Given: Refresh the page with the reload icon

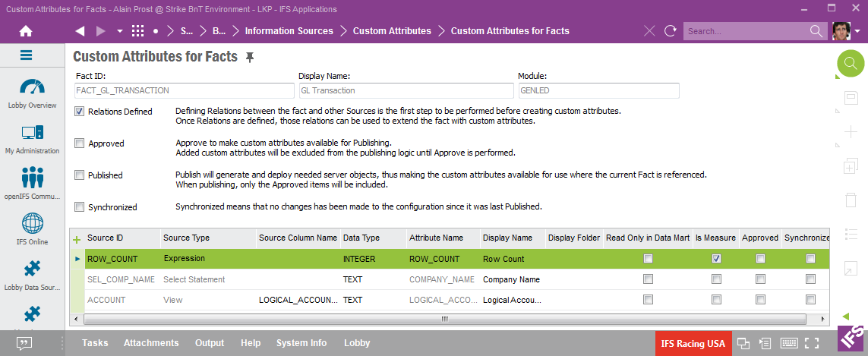Looking at the screenshot, I should click(x=671, y=31).
